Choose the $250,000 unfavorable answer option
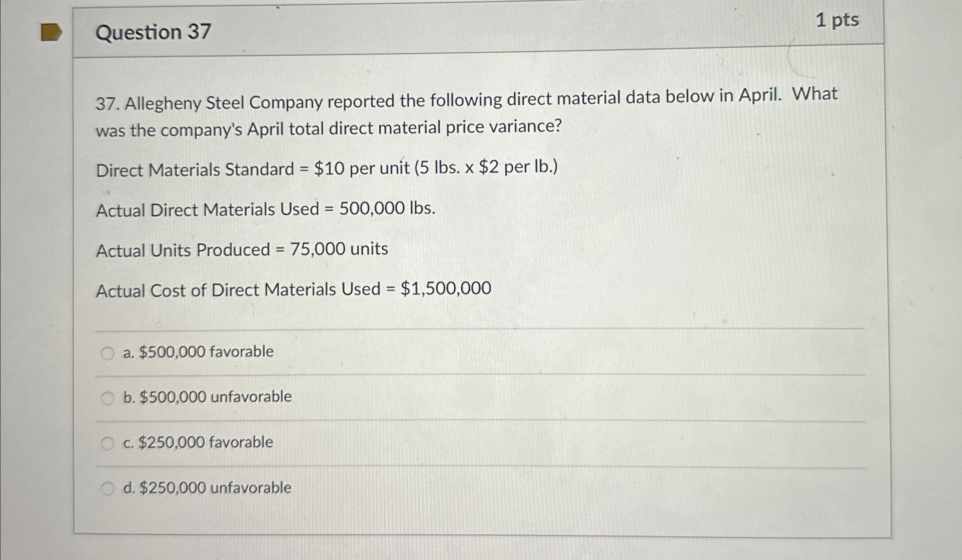 [207, 487]
